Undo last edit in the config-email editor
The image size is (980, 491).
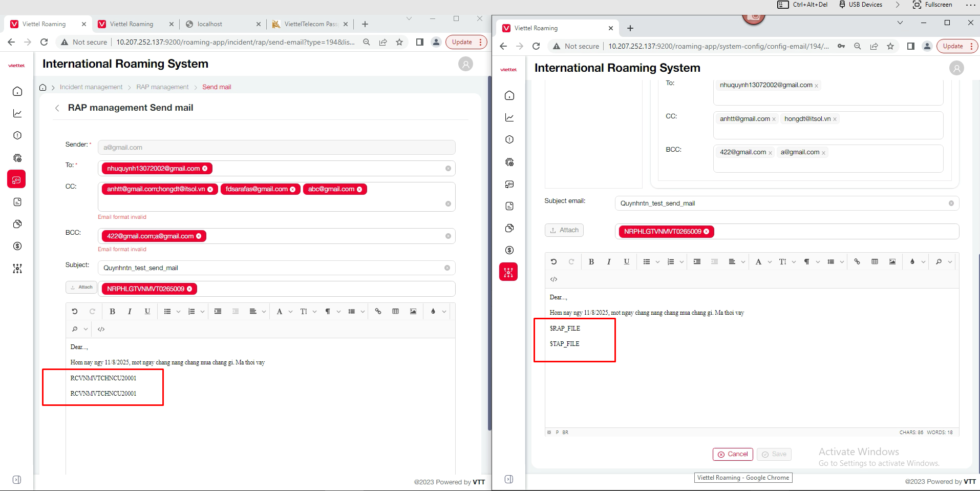click(x=553, y=262)
